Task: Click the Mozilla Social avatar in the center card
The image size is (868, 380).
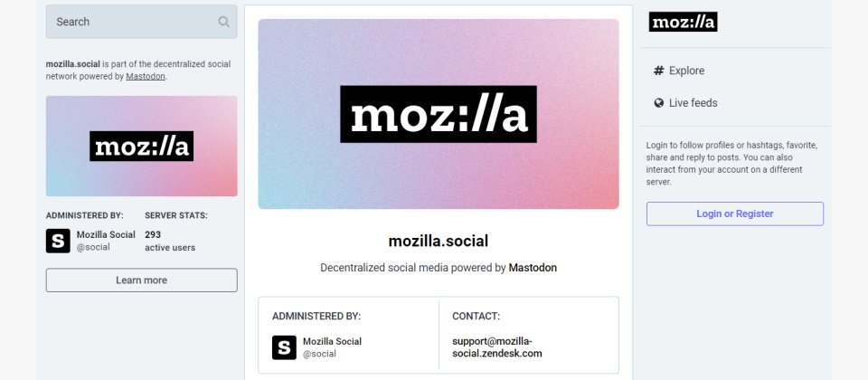Action: 284,347
